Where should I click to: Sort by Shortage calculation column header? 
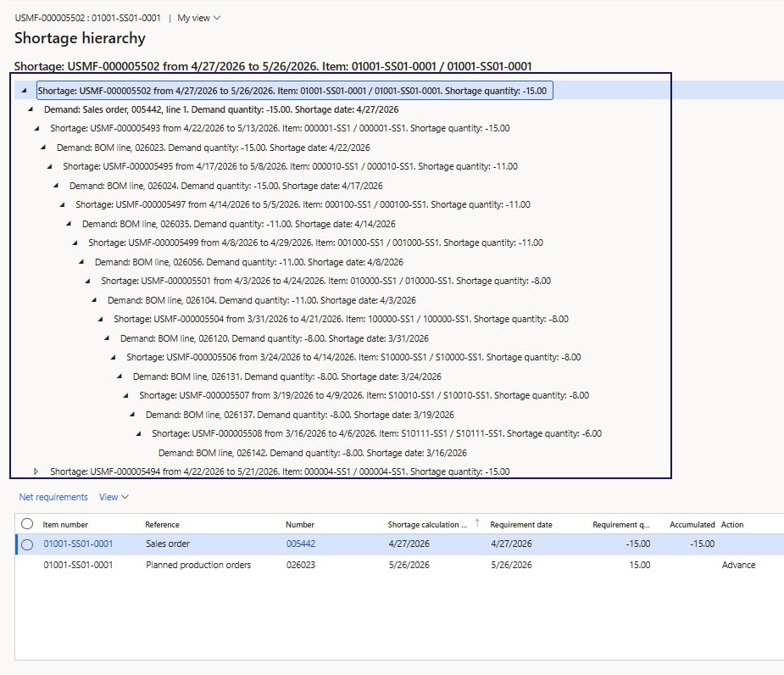tap(427, 525)
